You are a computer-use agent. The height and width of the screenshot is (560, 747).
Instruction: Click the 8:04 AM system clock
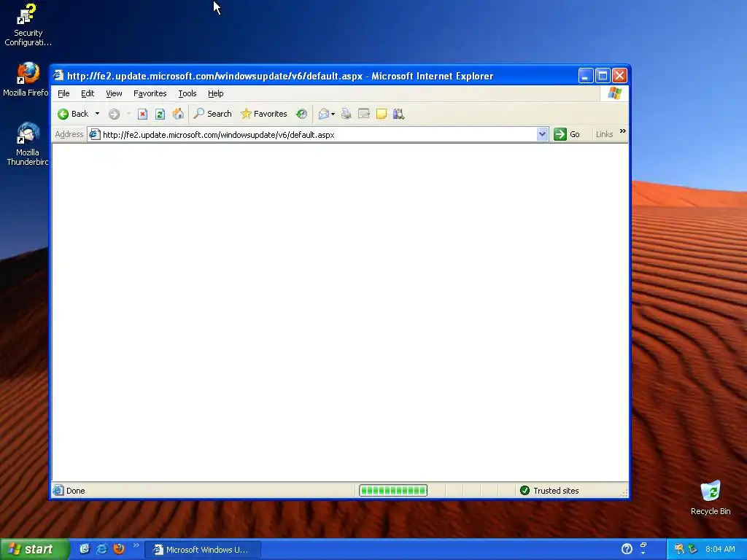[720, 549]
